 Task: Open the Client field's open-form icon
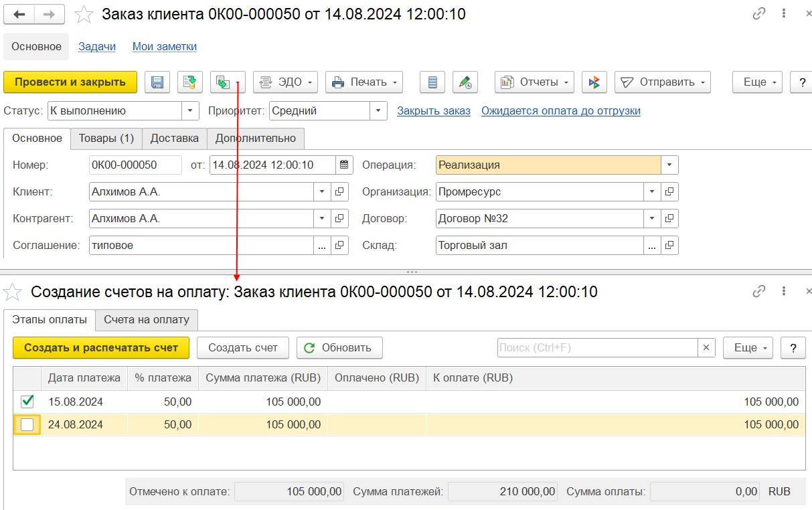point(339,192)
